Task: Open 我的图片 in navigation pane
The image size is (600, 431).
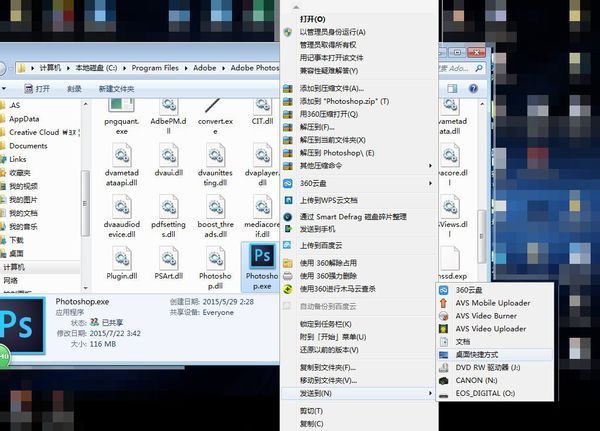Action: click(x=23, y=199)
